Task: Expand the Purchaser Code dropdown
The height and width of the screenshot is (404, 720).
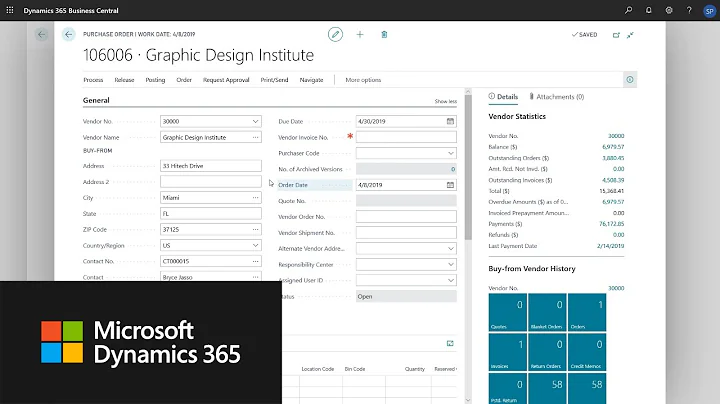Action: [x=450, y=153]
